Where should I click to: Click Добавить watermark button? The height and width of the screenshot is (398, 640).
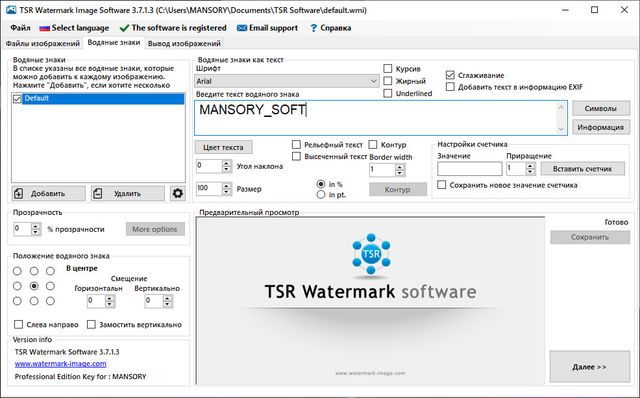49,193
